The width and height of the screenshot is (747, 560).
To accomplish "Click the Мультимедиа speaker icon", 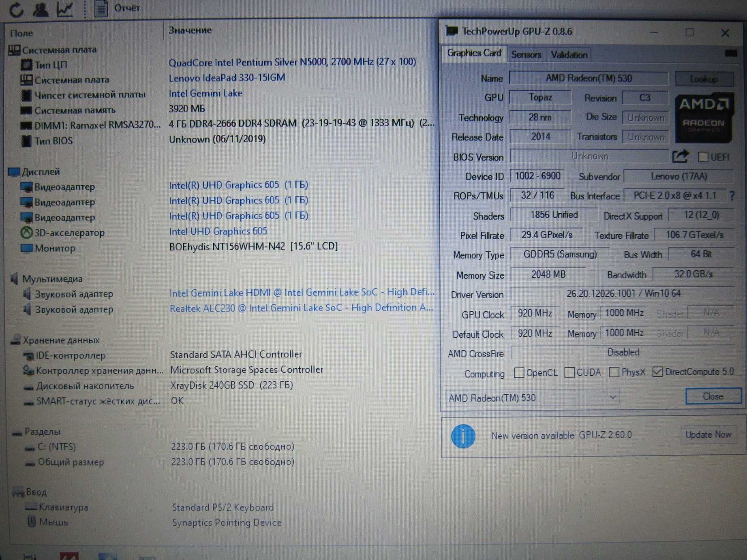I will click(14, 279).
